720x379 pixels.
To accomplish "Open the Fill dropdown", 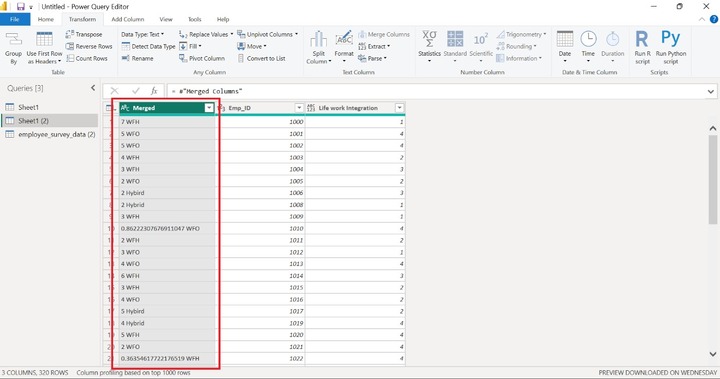I will [190, 46].
